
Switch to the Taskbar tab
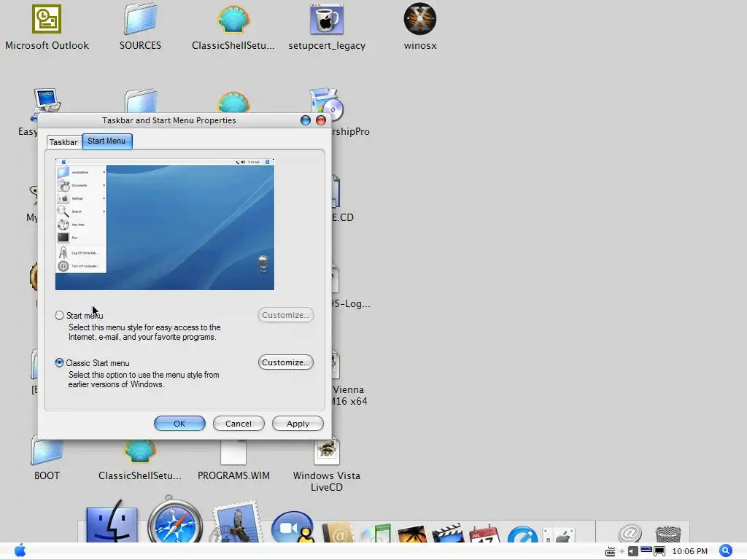(63, 142)
